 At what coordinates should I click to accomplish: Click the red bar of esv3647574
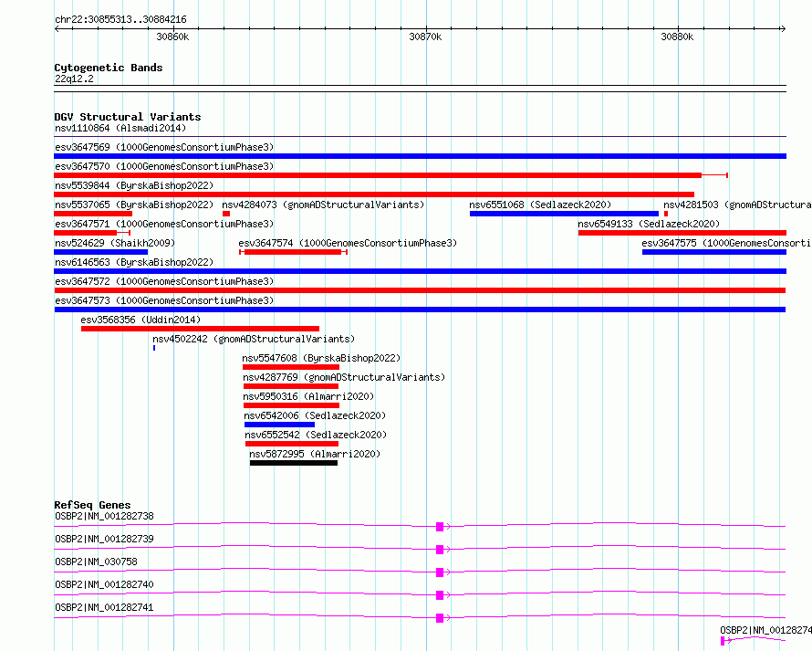click(x=293, y=252)
